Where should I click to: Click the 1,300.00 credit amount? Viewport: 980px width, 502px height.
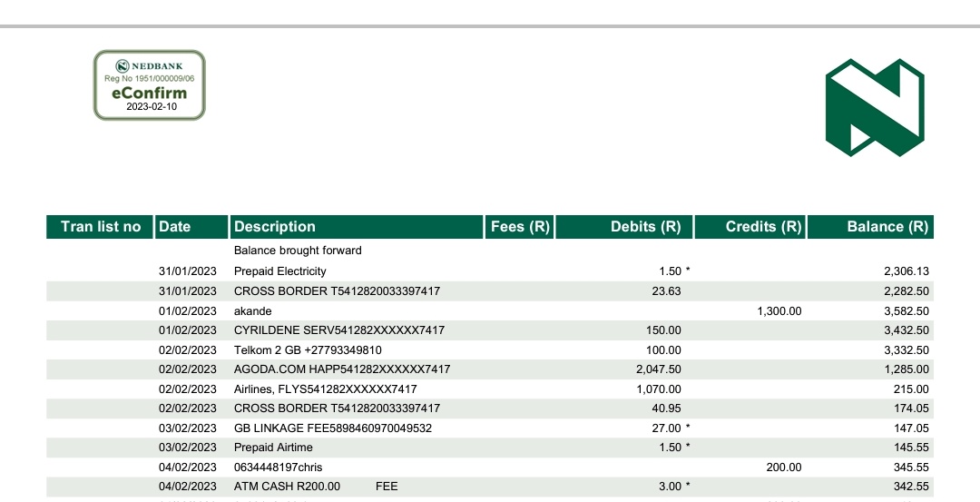tap(779, 311)
